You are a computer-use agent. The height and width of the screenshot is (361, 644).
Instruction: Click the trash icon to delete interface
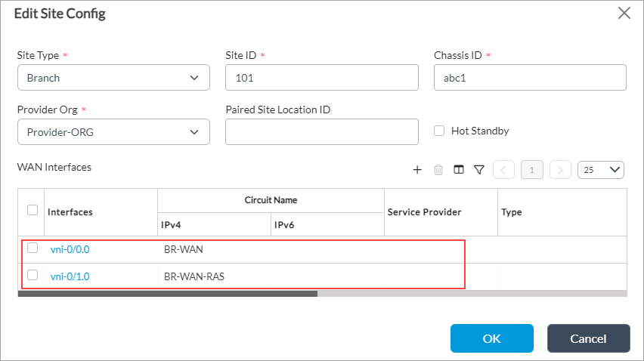pyautogui.click(x=438, y=170)
